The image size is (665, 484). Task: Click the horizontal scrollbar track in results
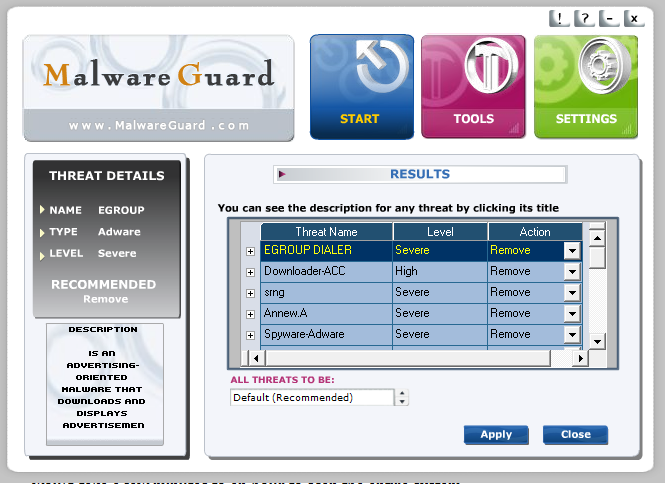click(x=408, y=358)
